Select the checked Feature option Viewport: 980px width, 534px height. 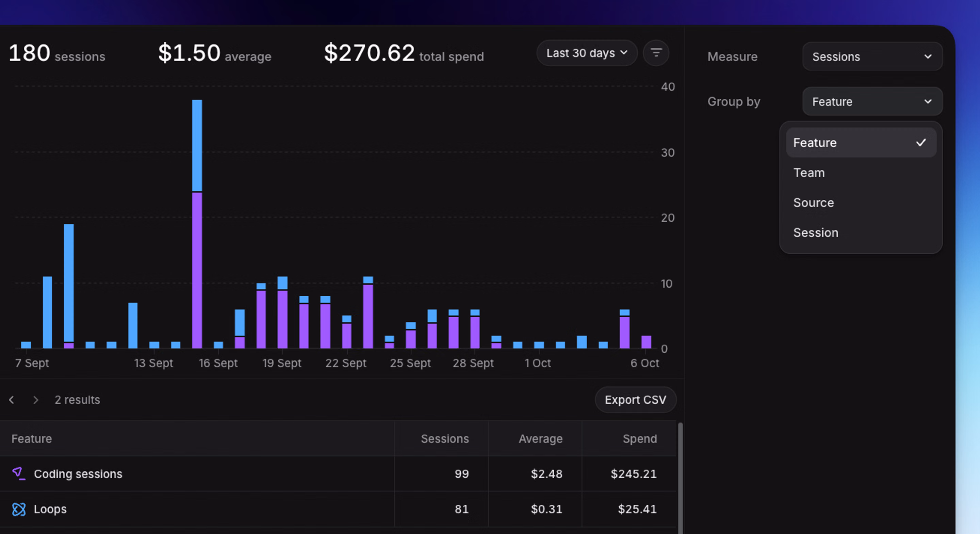point(861,143)
